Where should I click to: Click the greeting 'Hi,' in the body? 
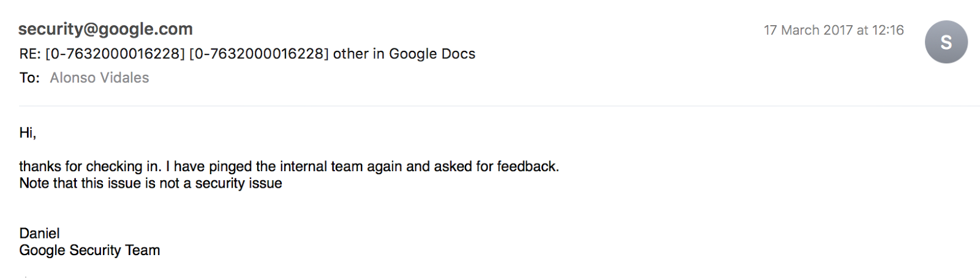(28, 133)
